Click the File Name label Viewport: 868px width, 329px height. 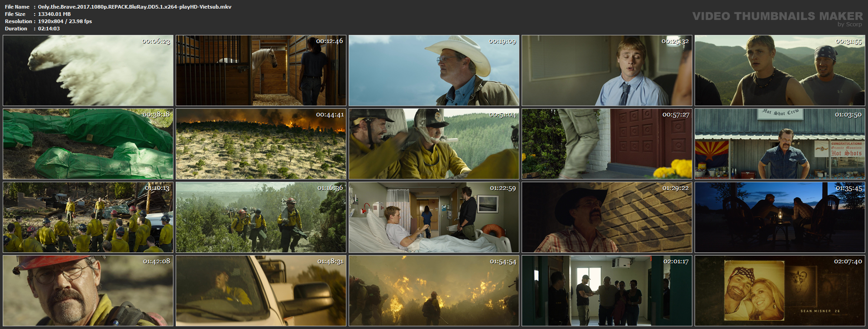coord(17,7)
